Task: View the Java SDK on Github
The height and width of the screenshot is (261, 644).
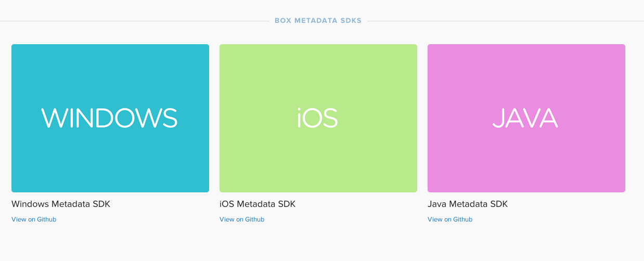Action: [450, 219]
